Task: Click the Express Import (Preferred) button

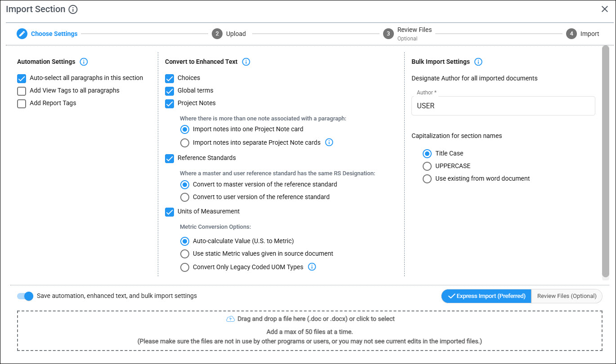Action: [x=486, y=296]
